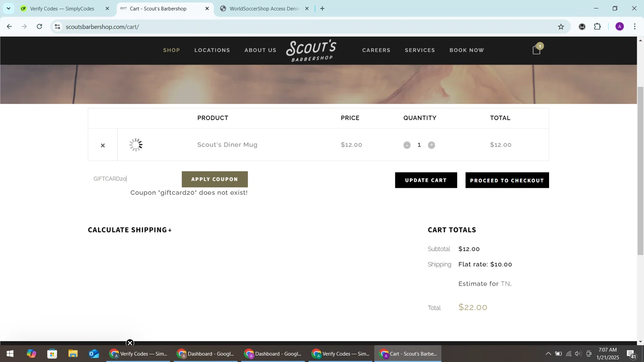
Task: Close the Verify Codes tab
Action: pos(107,9)
